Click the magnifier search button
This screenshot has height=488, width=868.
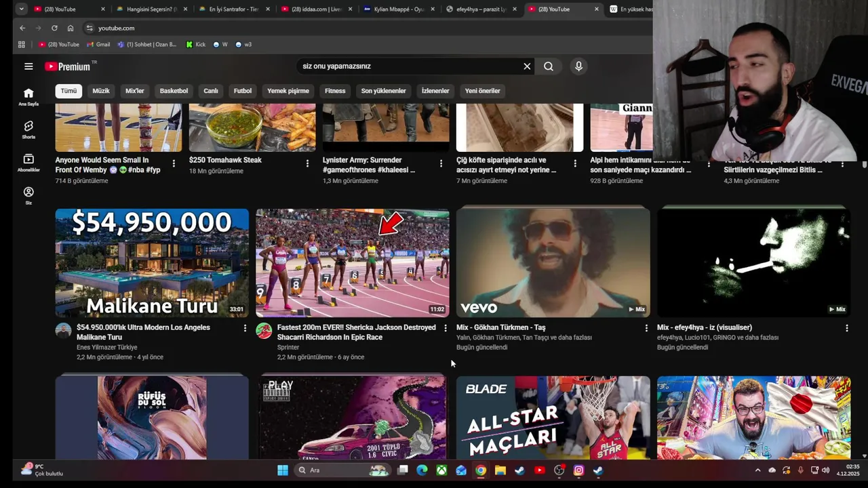[549, 66]
